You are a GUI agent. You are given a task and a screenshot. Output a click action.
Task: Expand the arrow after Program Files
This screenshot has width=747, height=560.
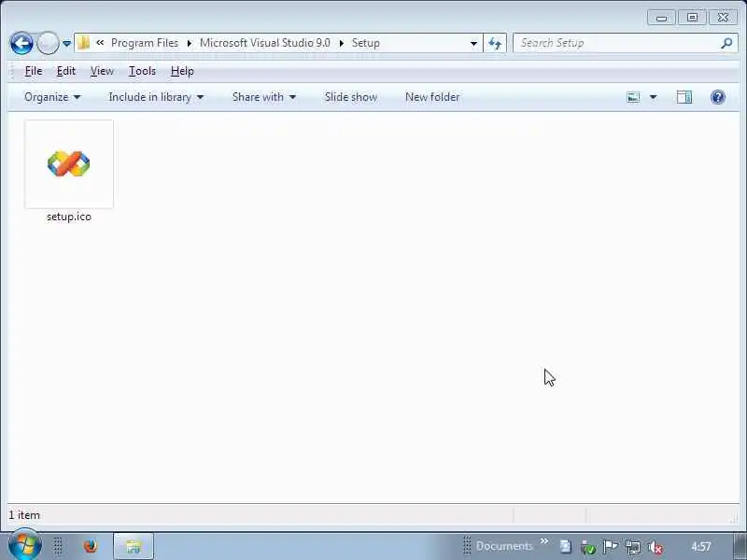pyautogui.click(x=190, y=43)
